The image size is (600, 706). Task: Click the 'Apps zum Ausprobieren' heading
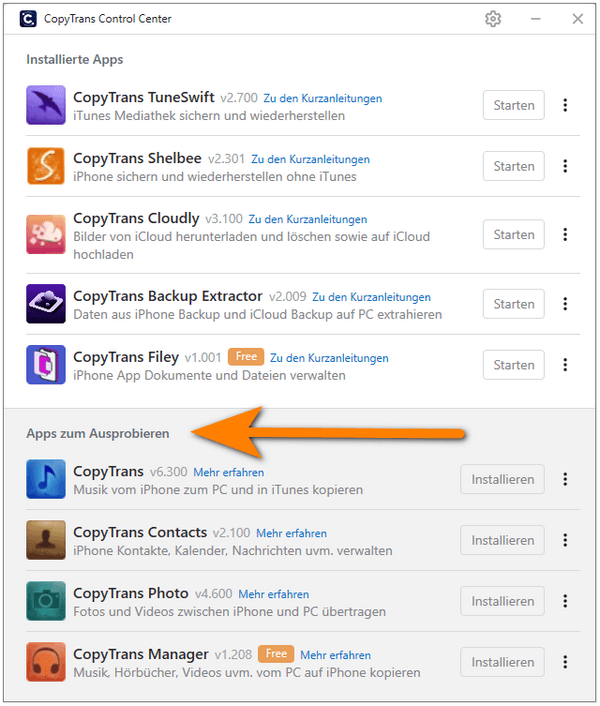tap(98, 434)
